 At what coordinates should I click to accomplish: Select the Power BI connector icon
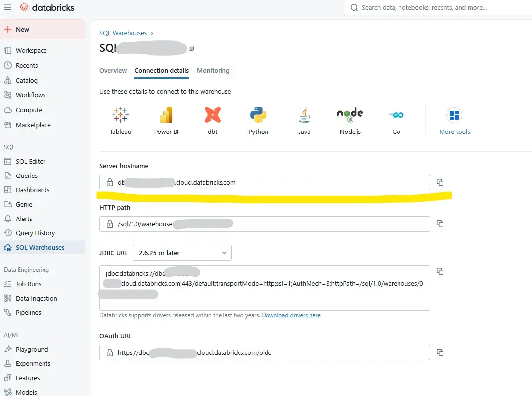point(166,115)
